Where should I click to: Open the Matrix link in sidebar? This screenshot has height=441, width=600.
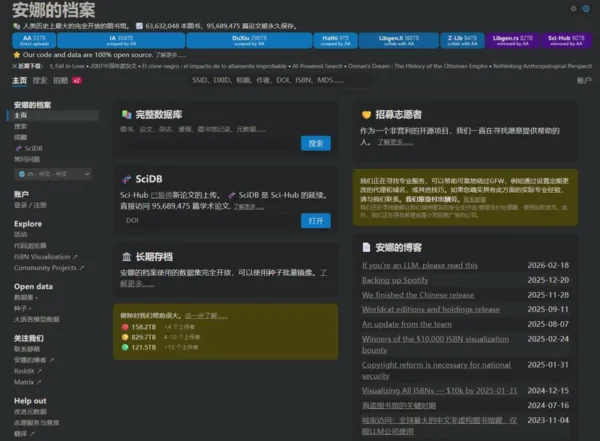(27, 382)
